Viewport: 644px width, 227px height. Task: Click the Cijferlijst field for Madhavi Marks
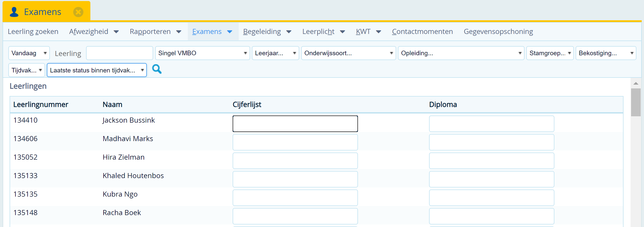(x=295, y=142)
